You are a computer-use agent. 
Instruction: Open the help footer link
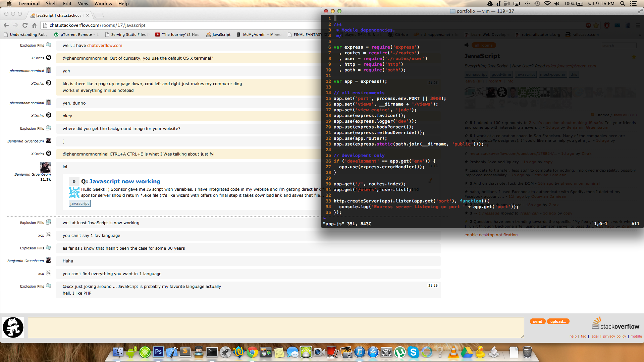click(x=573, y=337)
